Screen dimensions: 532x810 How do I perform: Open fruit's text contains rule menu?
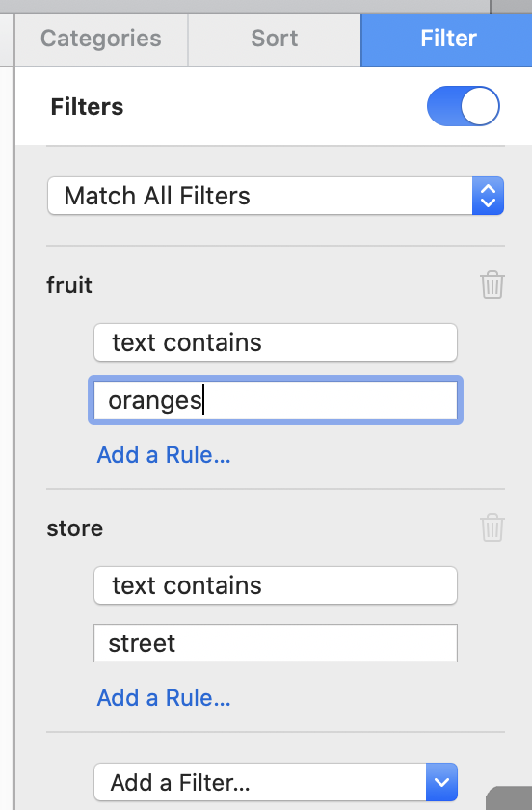(276, 342)
